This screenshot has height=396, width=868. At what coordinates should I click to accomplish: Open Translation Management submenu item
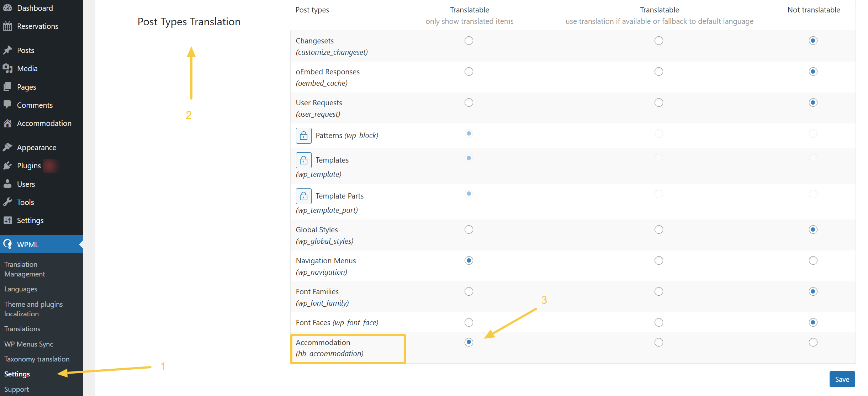[x=25, y=269]
